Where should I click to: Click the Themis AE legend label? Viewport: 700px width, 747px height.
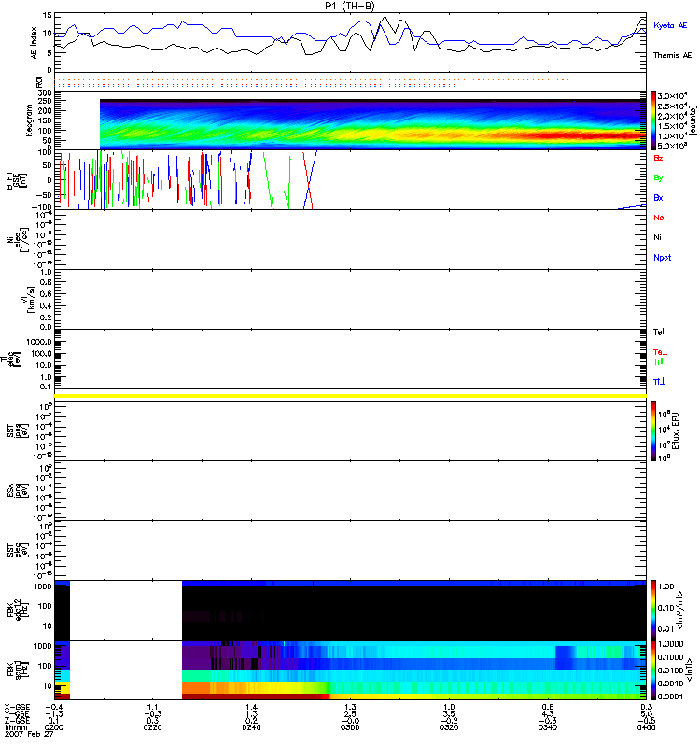coord(672,56)
